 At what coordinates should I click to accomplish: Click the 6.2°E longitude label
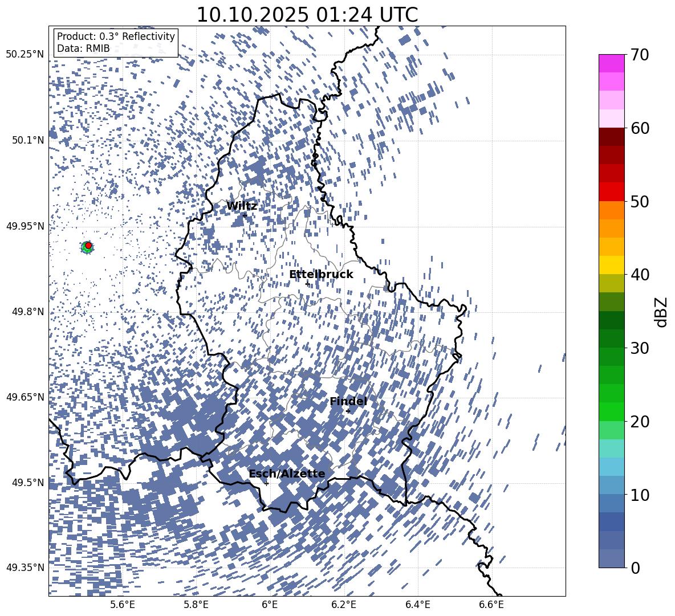coord(344,605)
